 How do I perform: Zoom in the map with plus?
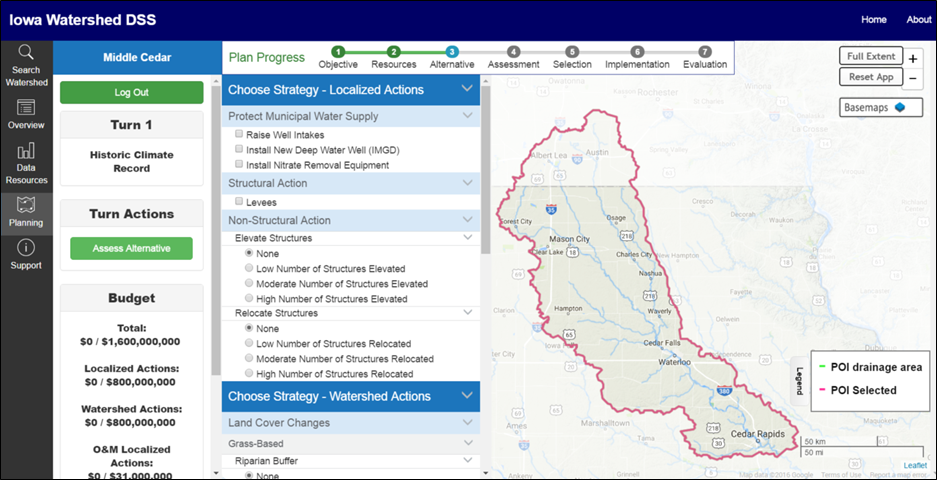(913, 59)
